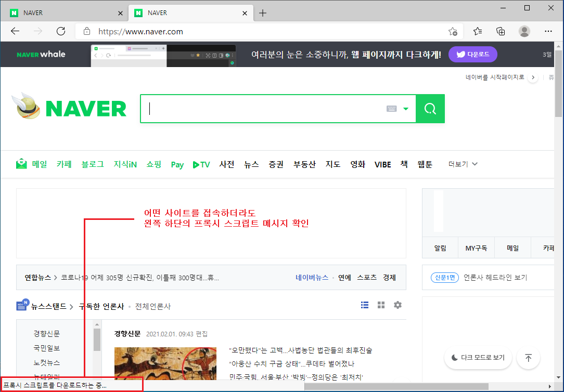Switch newsstand to list view icon
Image resolution: width=564 pixels, height=392 pixels.
(x=365, y=305)
